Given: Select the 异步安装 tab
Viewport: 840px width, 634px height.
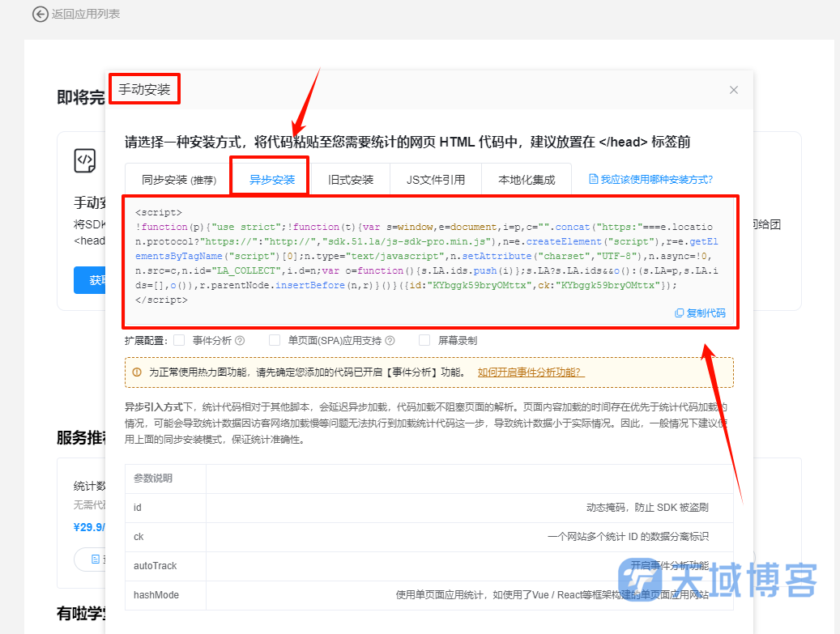Looking at the screenshot, I should pos(271,180).
